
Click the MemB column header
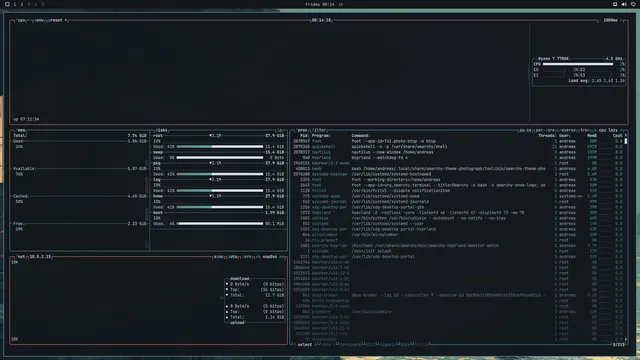592,136
